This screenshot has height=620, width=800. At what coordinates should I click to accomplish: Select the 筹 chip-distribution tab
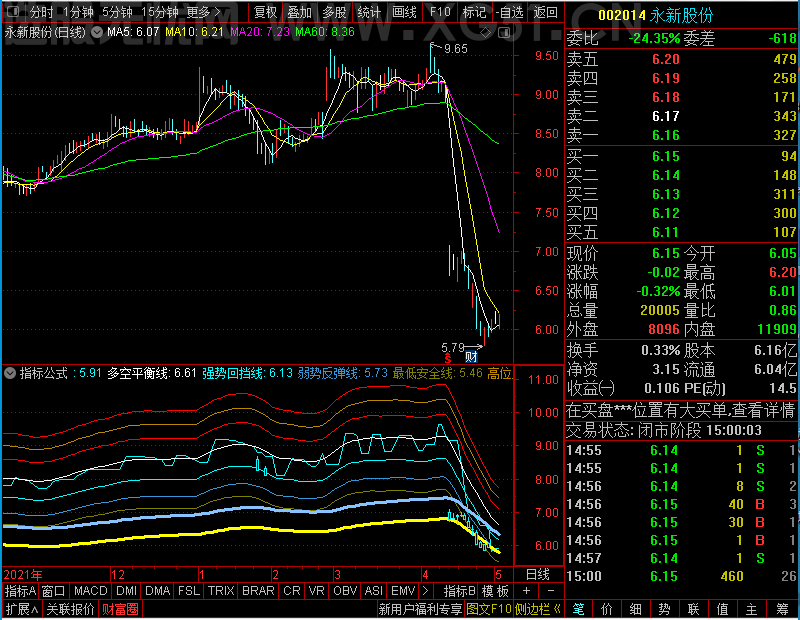click(x=783, y=609)
